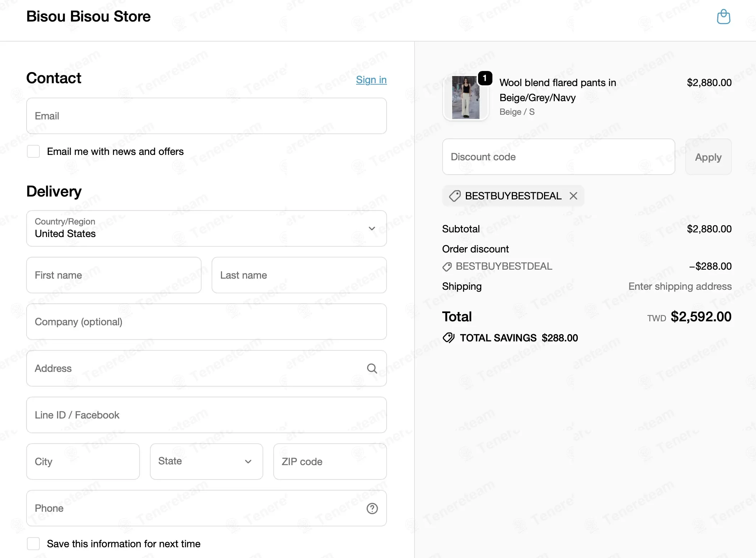Click the address search magnifier icon
This screenshot has height=558, width=756.
coord(372,368)
